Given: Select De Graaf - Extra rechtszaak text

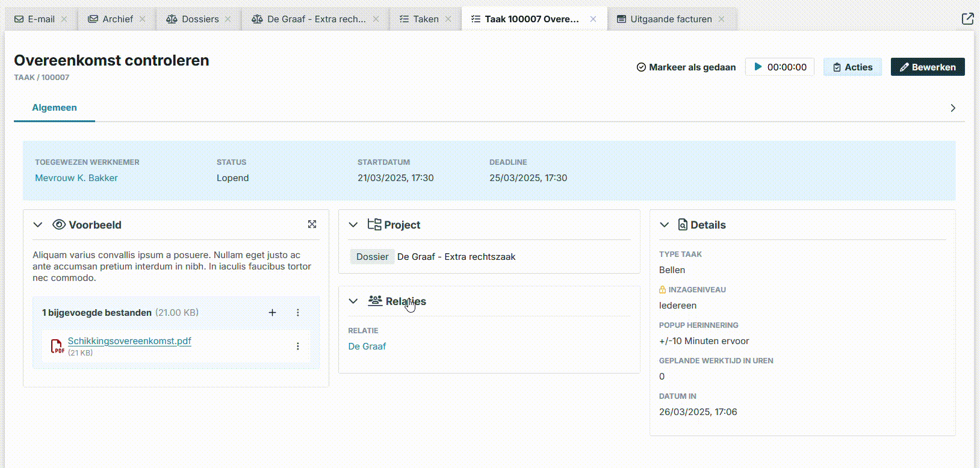Looking at the screenshot, I should point(456,257).
